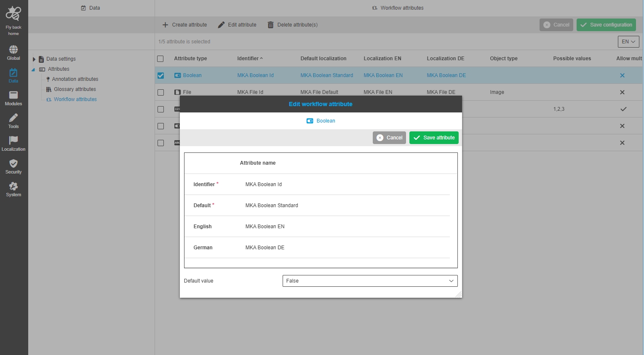Screen dimensions: 644x355
Task: Switch to the Data tab
Action: pos(91,8)
